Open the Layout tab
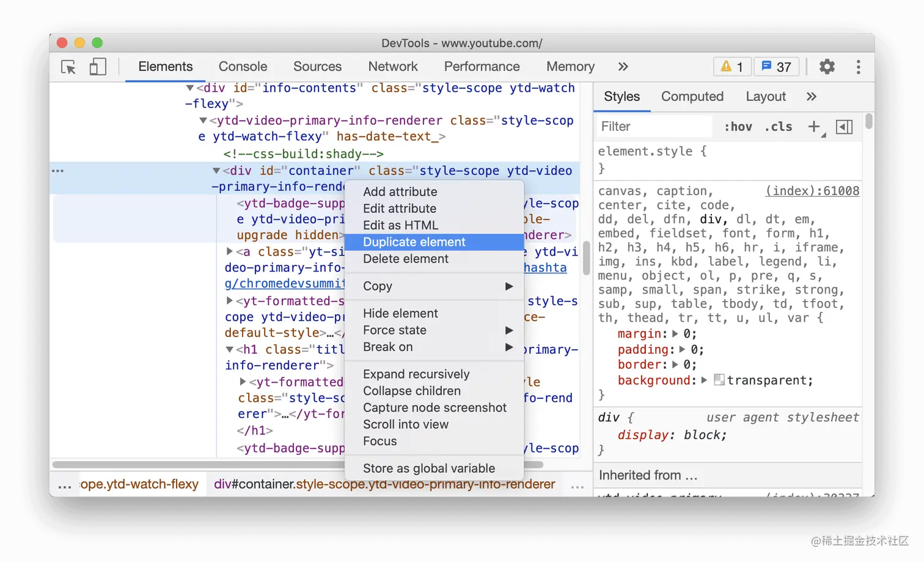 766,97
